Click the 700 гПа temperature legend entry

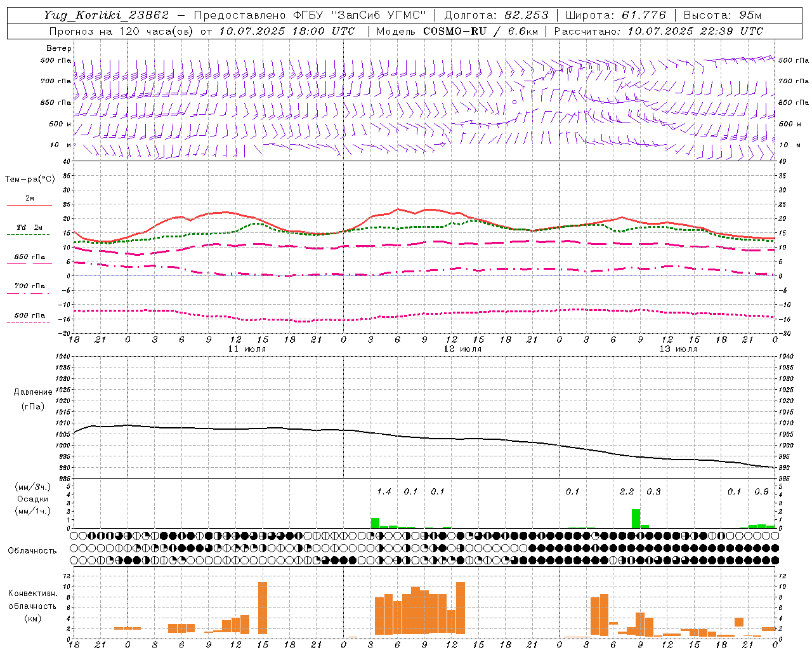point(29,286)
